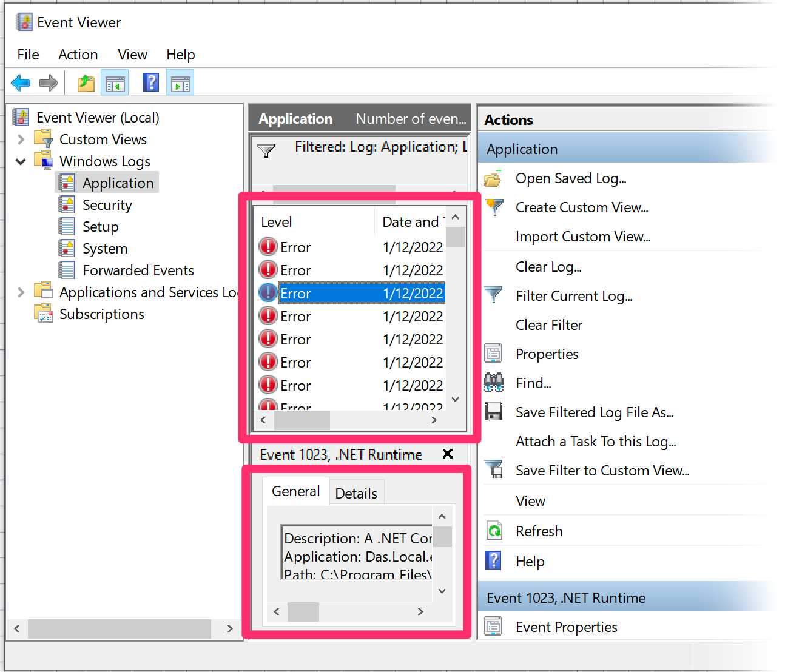Click the Up one level folder icon
The height and width of the screenshot is (672, 785).
[x=86, y=83]
